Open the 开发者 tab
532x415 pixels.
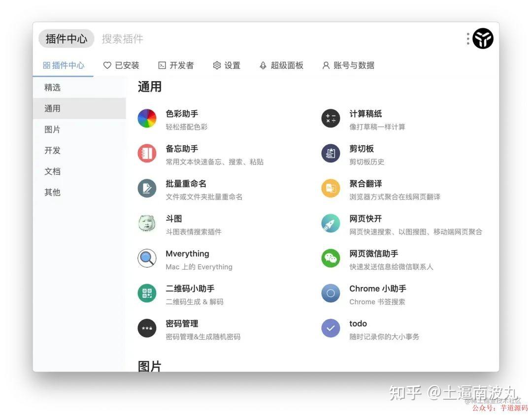[x=176, y=65]
